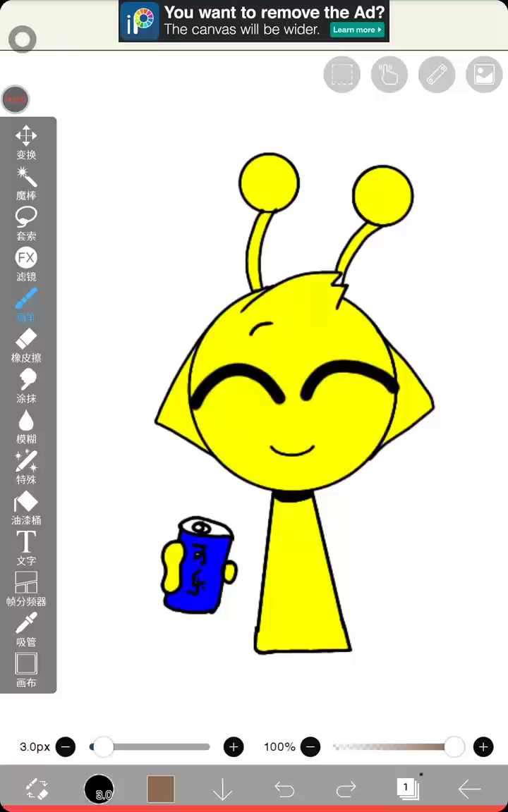This screenshot has width=508, height=812.
Task: Increase brush size with plus button
Action: [x=234, y=746]
